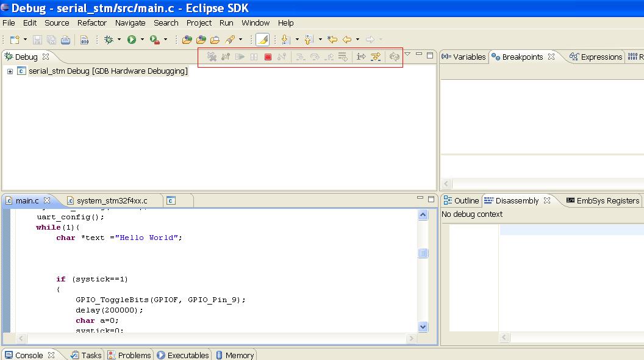644x360 pixels.
Task: Open the Debug launch dropdown arrow
Action: 119,40
